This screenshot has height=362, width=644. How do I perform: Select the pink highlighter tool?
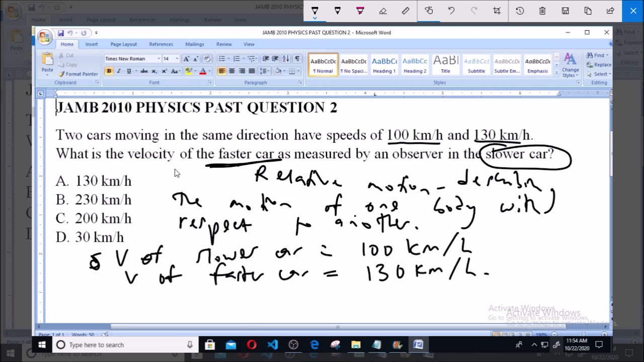(360, 11)
